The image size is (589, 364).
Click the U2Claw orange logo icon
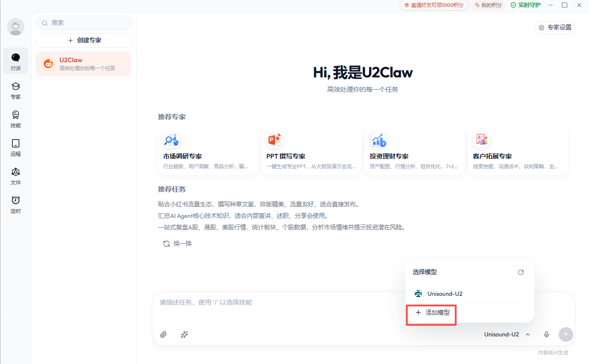(48, 64)
